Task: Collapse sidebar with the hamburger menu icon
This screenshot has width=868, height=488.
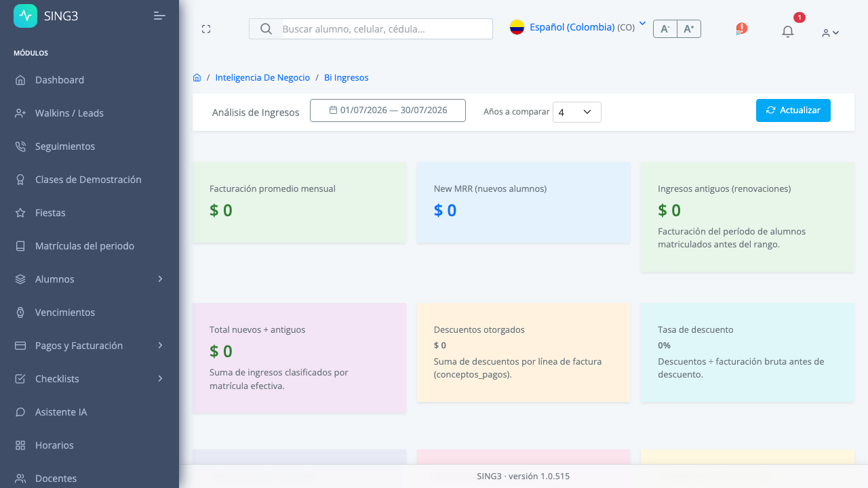Action: point(159,16)
